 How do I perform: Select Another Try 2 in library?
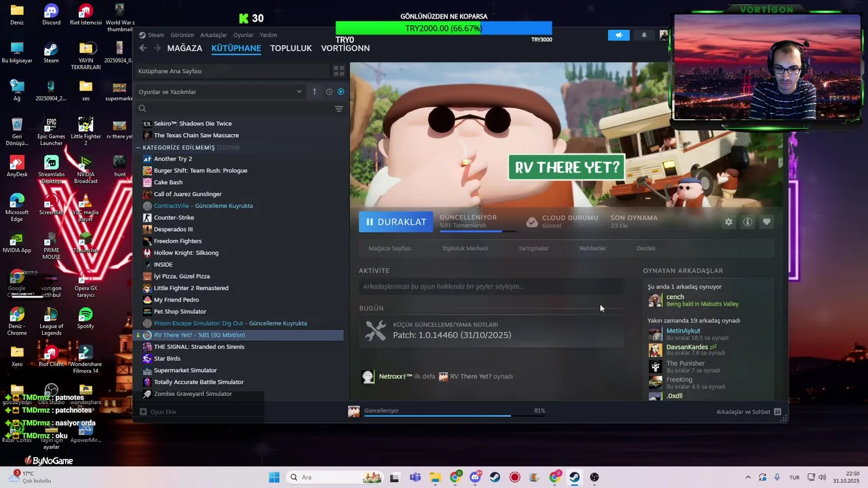173,159
